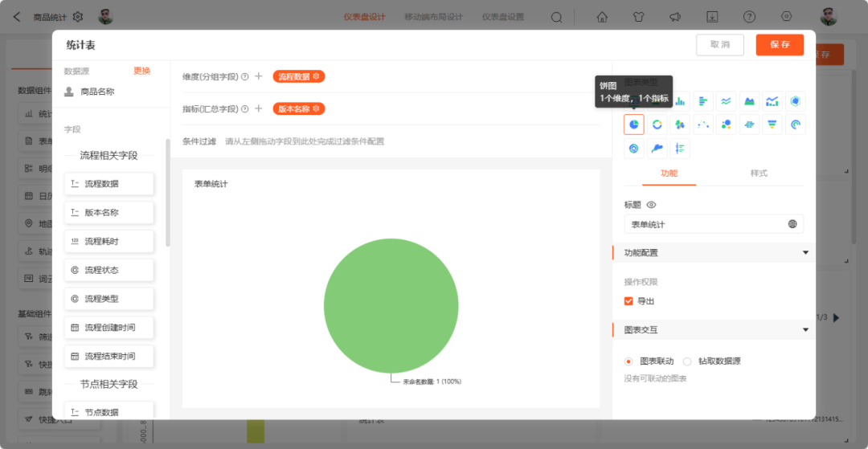
Task: Select 流程数据 field in list
Action: [109, 184]
